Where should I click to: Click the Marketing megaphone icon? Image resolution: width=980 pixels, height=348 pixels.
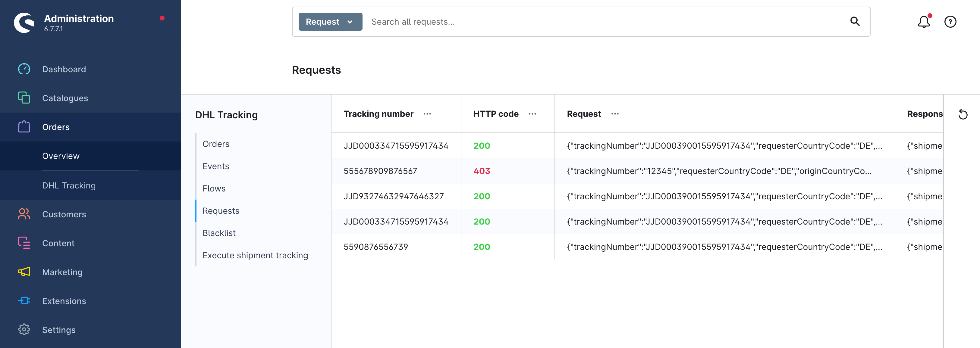pyautogui.click(x=24, y=272)
